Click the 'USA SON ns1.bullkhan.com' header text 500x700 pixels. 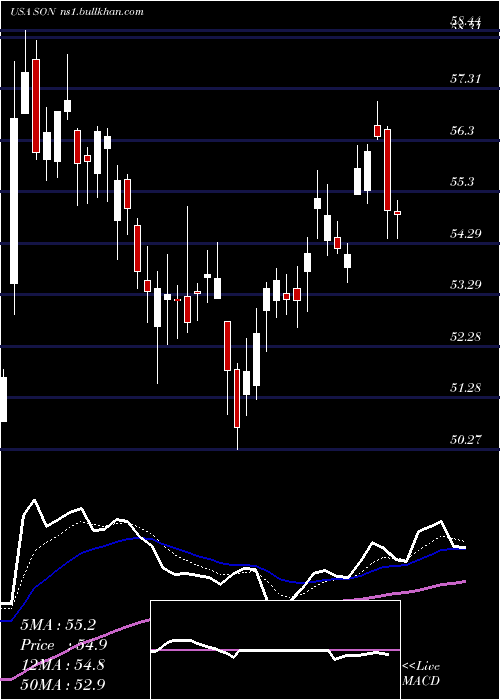pyautogui.click(x=77, y=12)
